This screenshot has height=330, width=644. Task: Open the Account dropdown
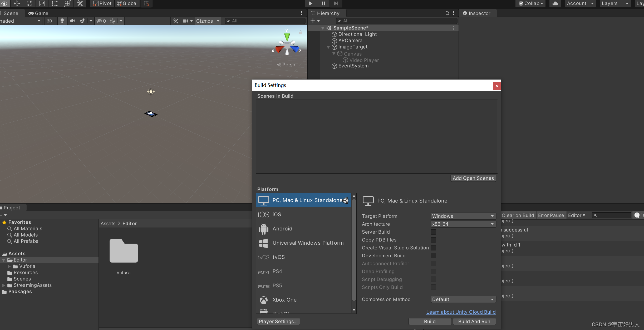580,3
